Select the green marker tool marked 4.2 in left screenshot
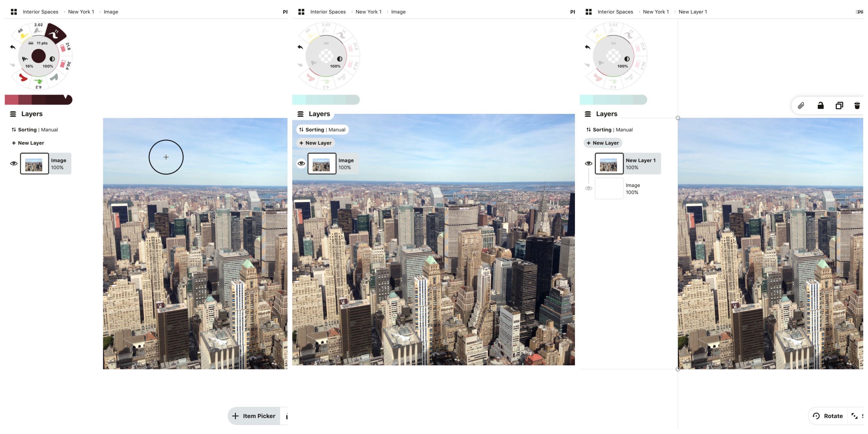 [x=38, y=83]
